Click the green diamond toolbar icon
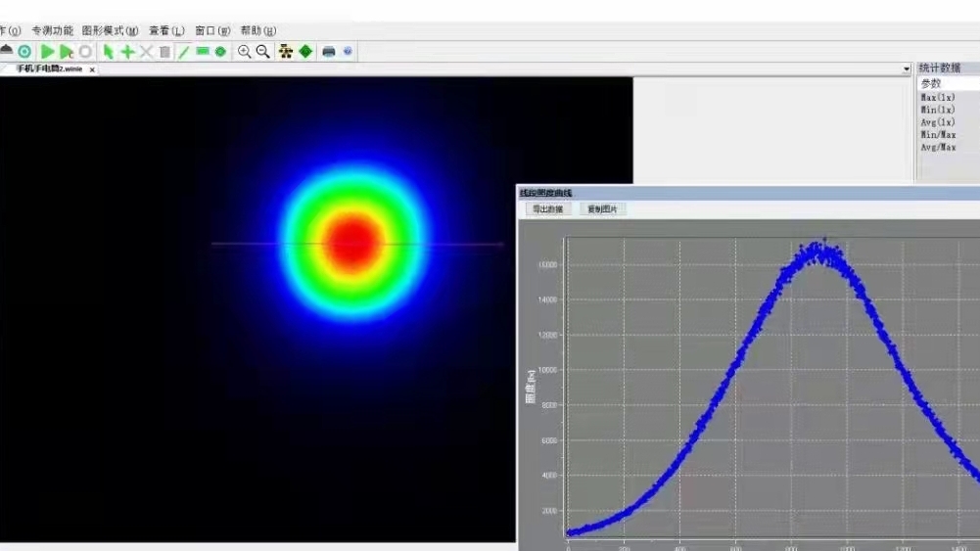This screenshot has width=980, height=551. click(305, 52)
